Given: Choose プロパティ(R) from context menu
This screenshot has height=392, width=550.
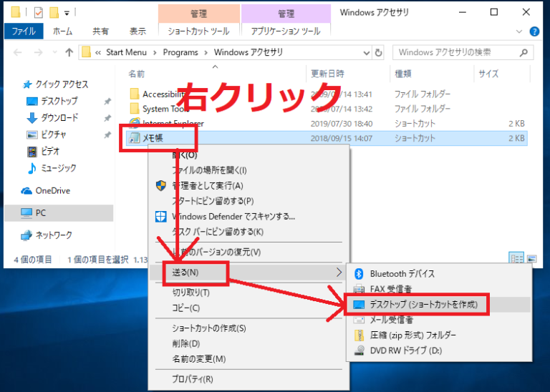Looking at the screenshot, I should [x=192, y=379].
